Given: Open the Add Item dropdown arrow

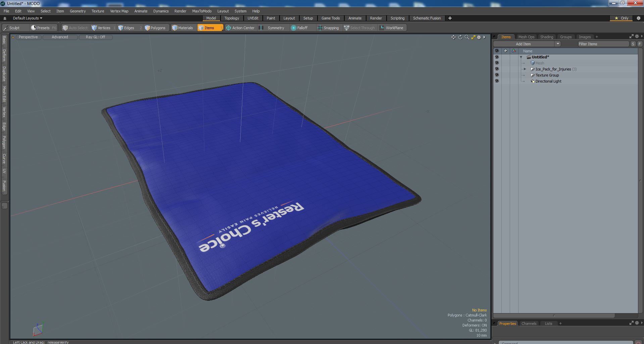Looking at the screenshot, I should (x=558, y=44).
